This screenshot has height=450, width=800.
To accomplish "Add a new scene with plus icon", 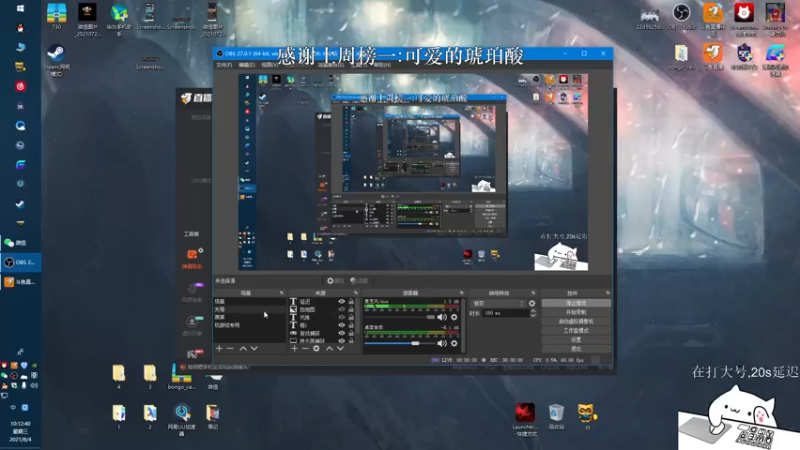I will pos(219,348).
